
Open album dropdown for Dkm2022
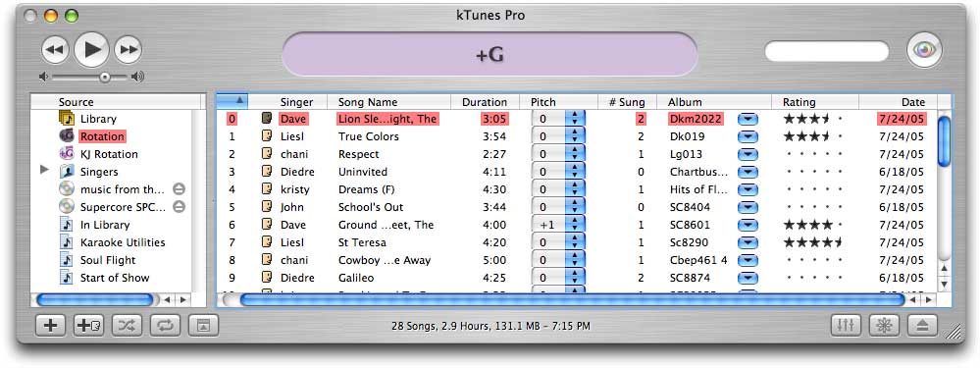[748, 119]
